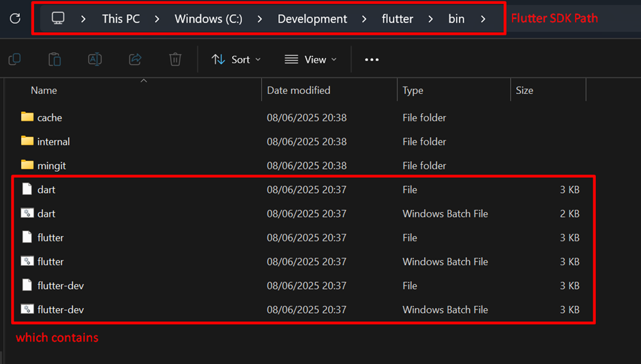This screenshot has height=364, width=641.
Task: Expand chevron after Windows (C:)
Action: pos(260,19)
